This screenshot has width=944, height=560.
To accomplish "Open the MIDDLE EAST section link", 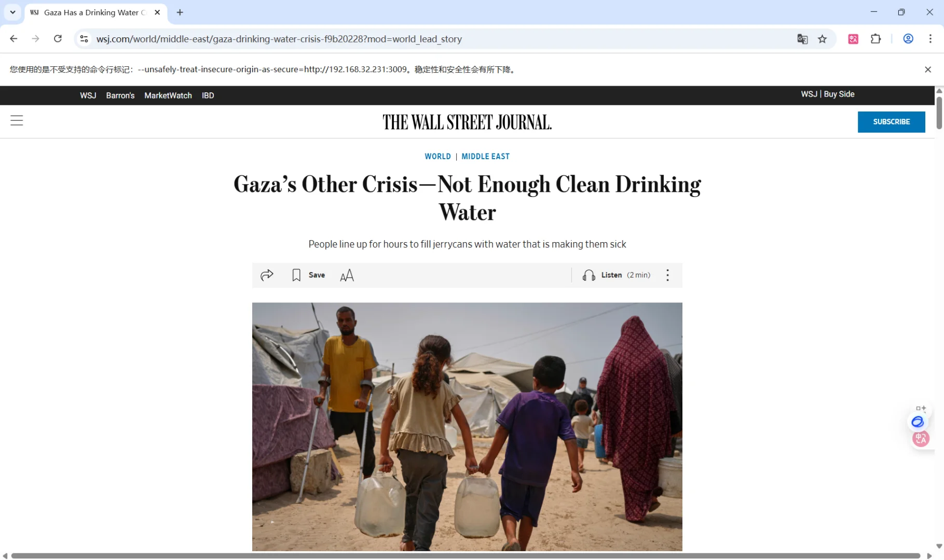I will tap(485, 157).
